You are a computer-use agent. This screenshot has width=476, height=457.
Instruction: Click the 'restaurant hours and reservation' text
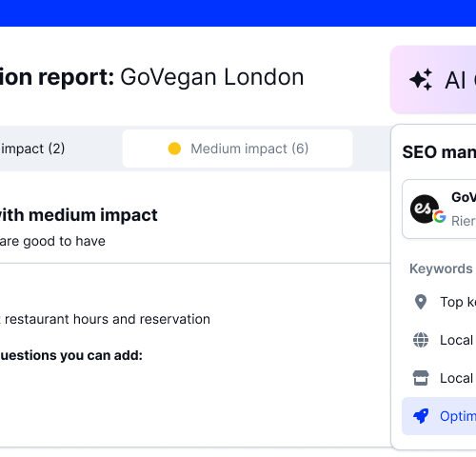coord(108,319)
